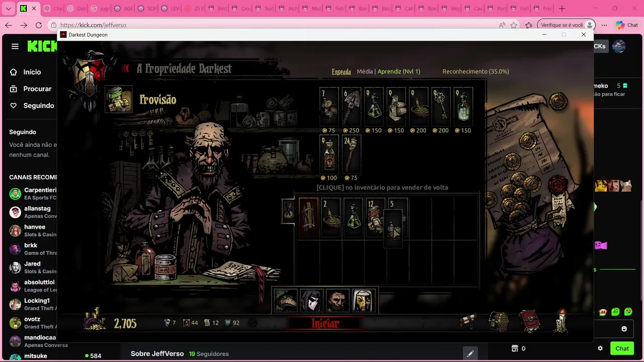Reload the page in the browser

point(39,25)
